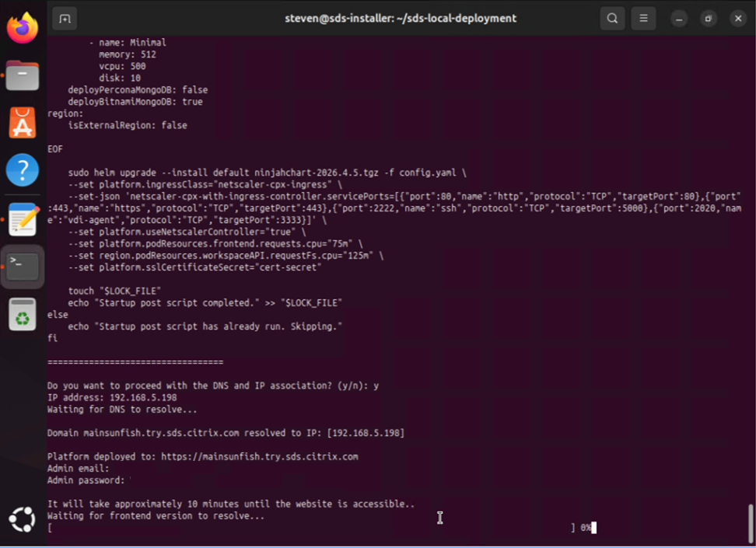Click the window title steven@sds-installer
756x548 pixels.
click(401, 19)
